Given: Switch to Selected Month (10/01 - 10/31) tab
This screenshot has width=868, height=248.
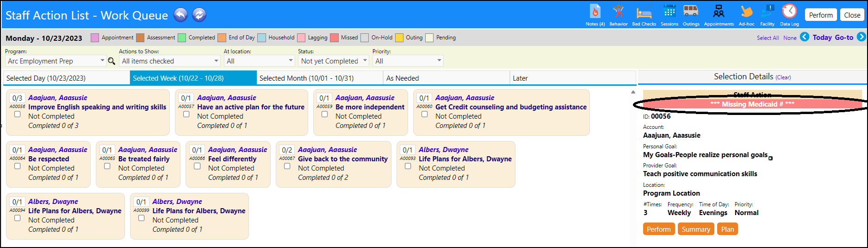Looking at the screenshot, I should tap(320, 78).
